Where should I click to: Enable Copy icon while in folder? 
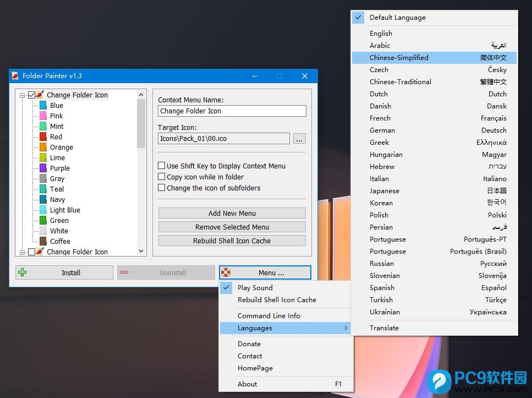[162, 177]
